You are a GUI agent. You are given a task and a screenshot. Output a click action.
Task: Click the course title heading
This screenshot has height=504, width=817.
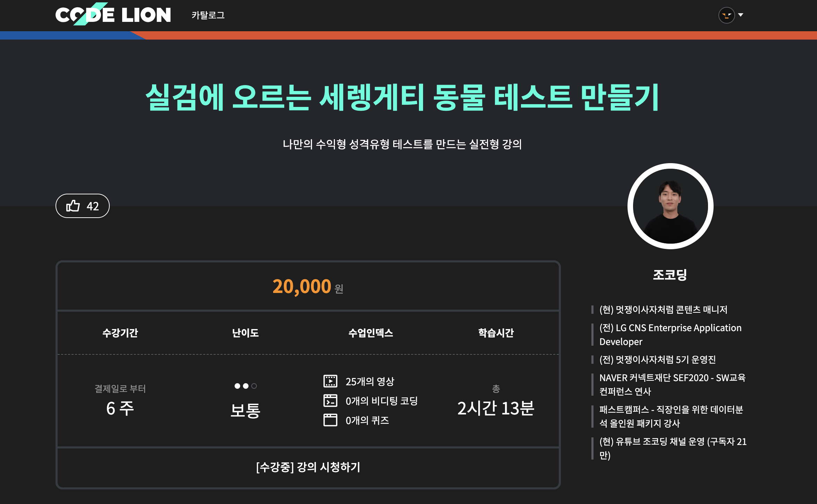click(402, 98)
